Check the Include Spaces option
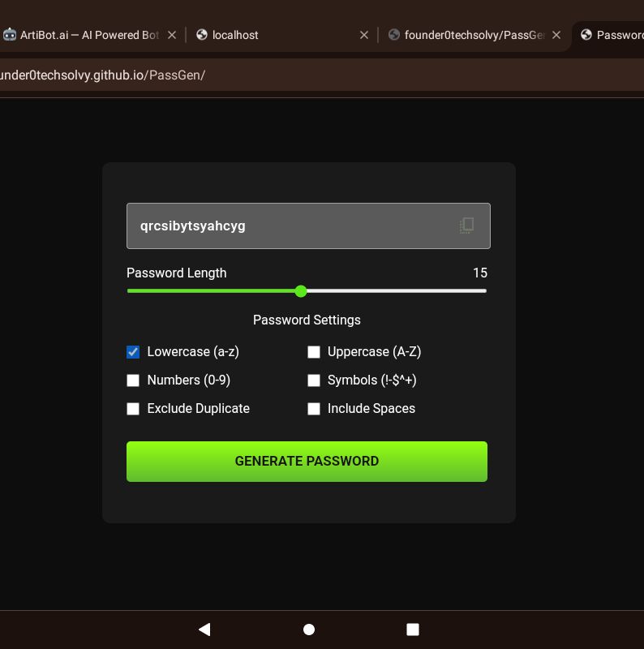644x649 pixels. [x=314, y=409]
